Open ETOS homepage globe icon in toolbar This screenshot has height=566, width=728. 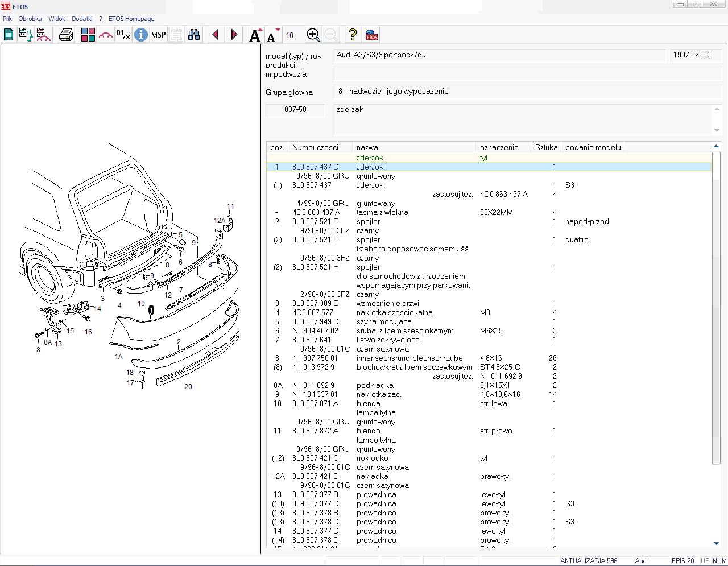(371, 35)
